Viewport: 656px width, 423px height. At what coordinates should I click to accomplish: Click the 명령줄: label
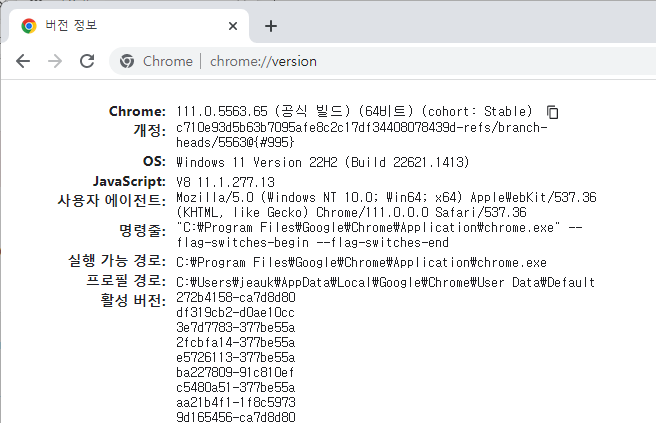[142, 230]
